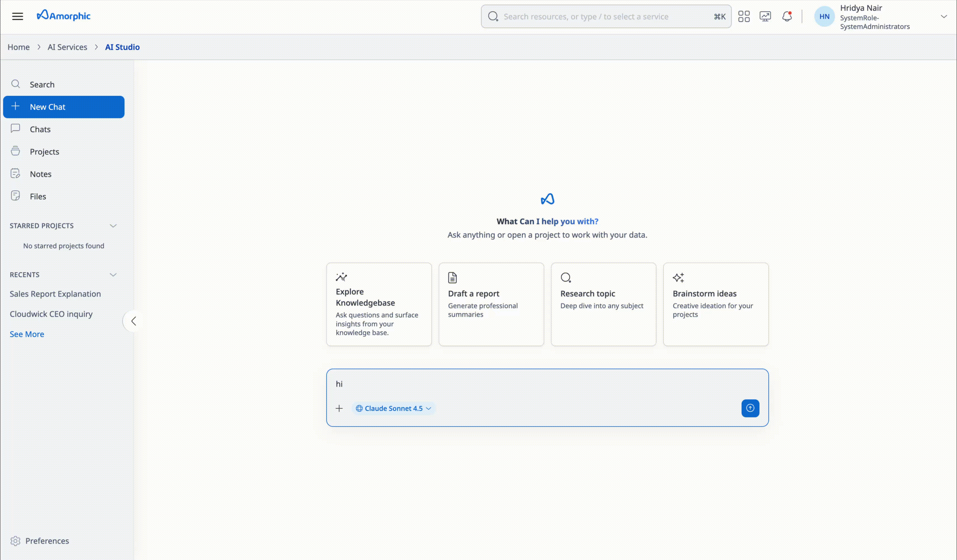Image resolution: width=957 pixels, height=560 pixels.
Task: Click the Research topic search icon
Action: click(566, 277)
